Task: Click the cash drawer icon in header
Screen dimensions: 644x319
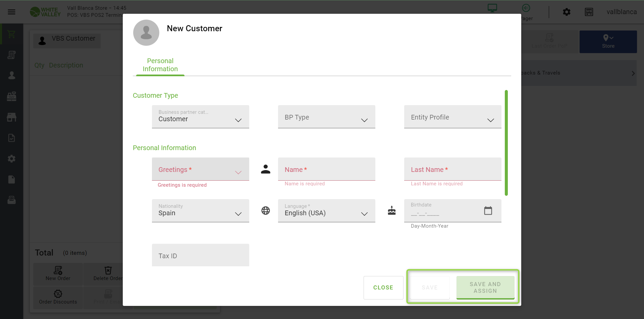Action: pos(589,12)
